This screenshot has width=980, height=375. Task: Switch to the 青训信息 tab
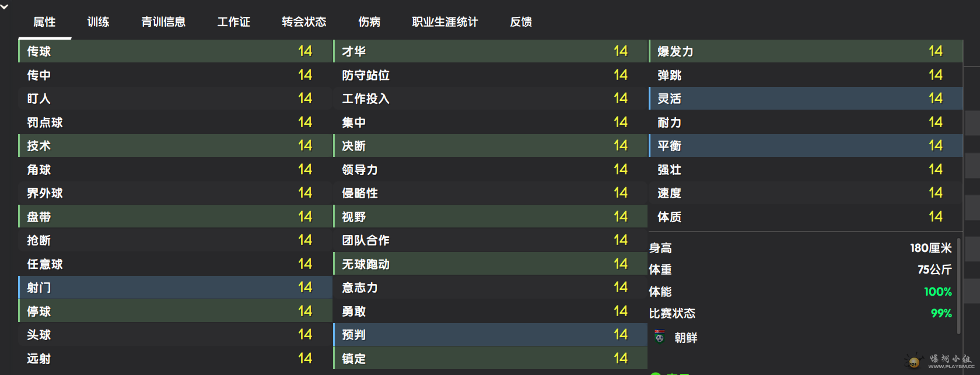163,22
